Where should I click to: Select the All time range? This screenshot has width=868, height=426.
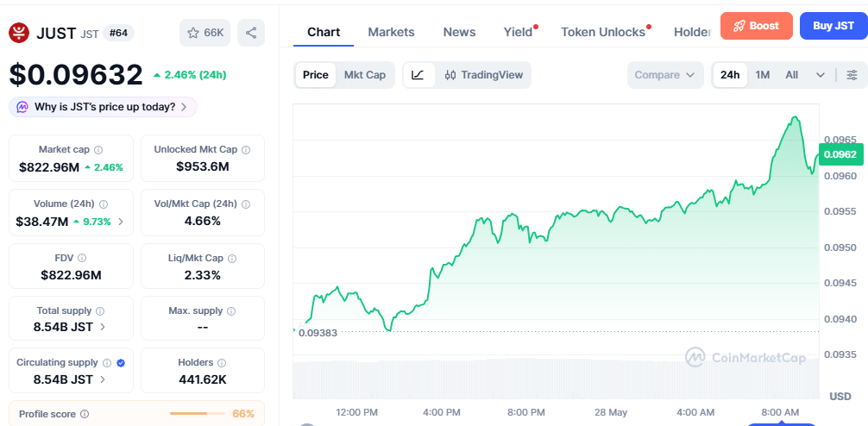[791, 75]
